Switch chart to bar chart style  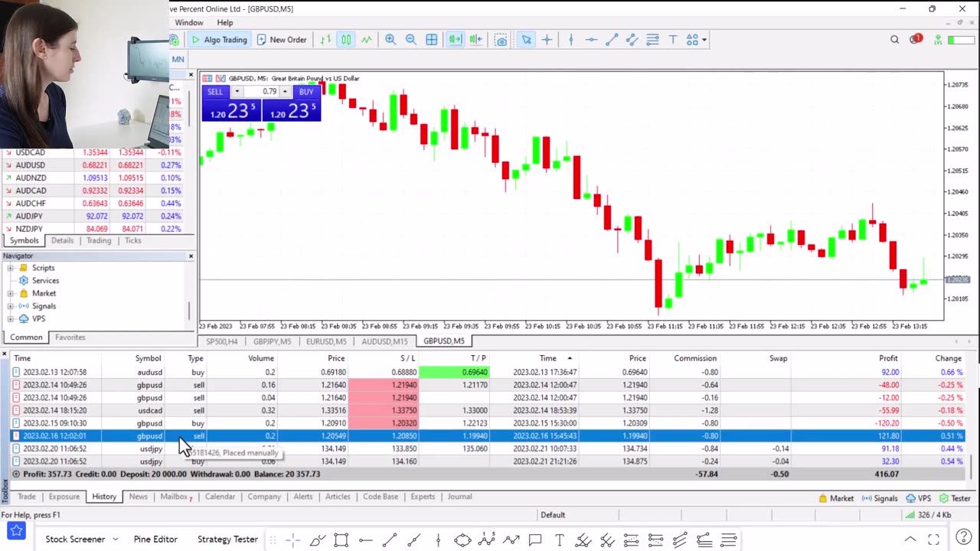tap(325, 40)
